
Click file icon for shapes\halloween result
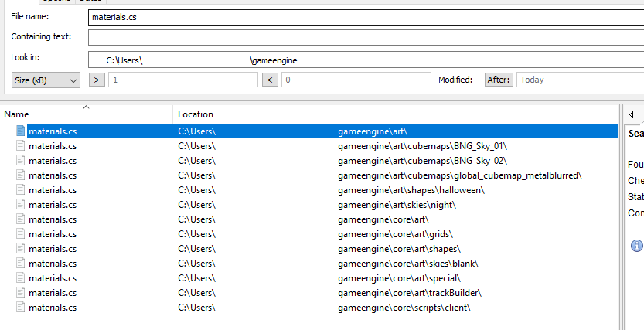tap(21, 190)
